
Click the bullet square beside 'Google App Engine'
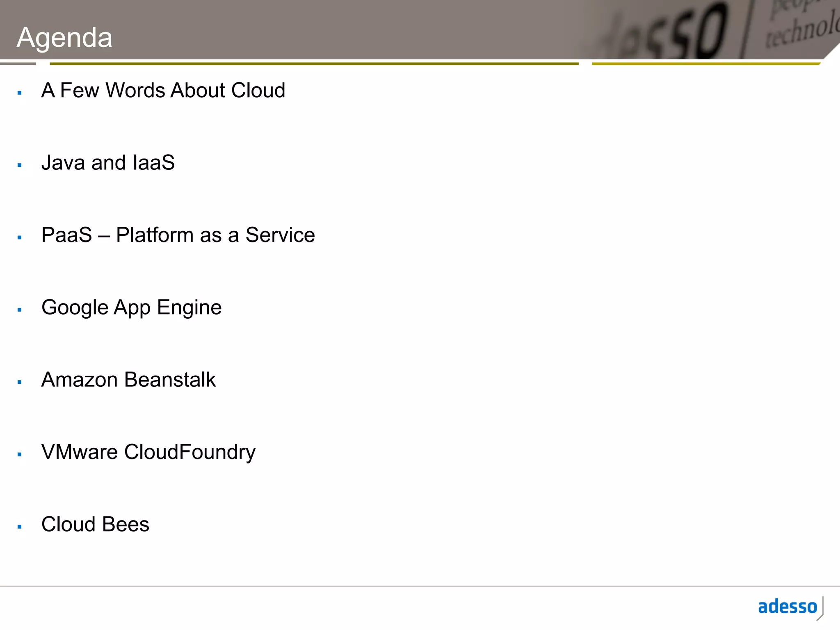[x=19, y=310]
